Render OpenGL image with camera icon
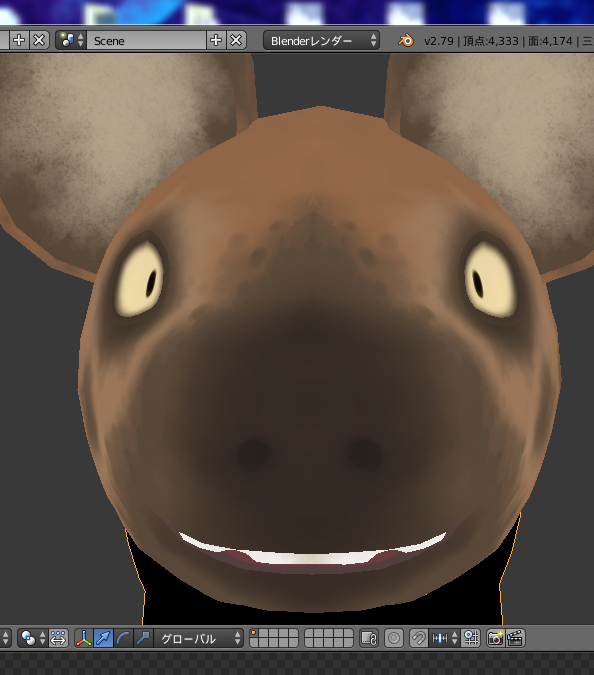 [495, 638]
